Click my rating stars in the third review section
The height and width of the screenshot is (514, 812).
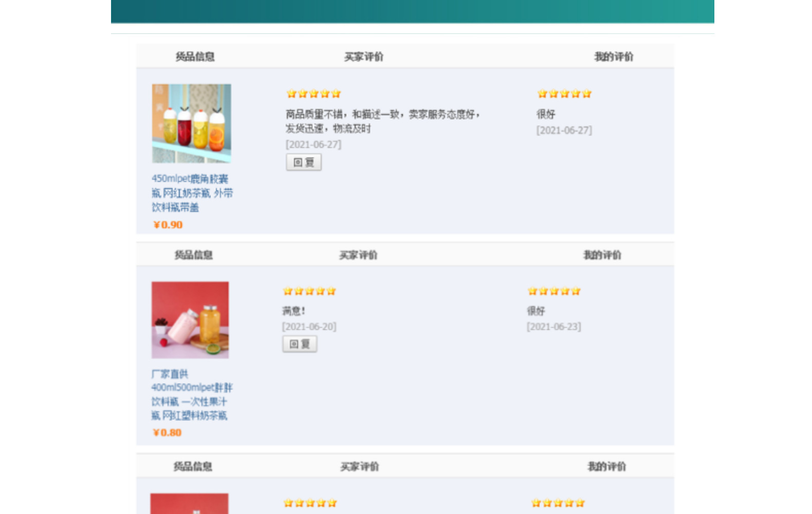point(558,503)
